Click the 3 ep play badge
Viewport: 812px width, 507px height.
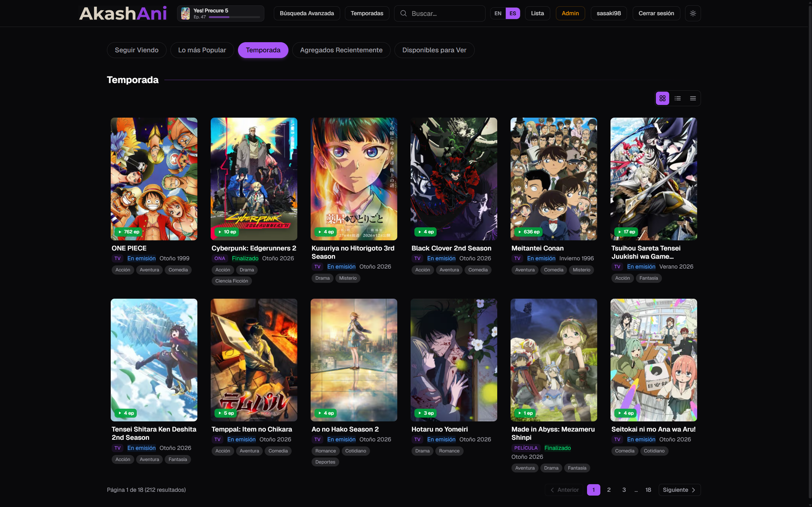point(426,413)
